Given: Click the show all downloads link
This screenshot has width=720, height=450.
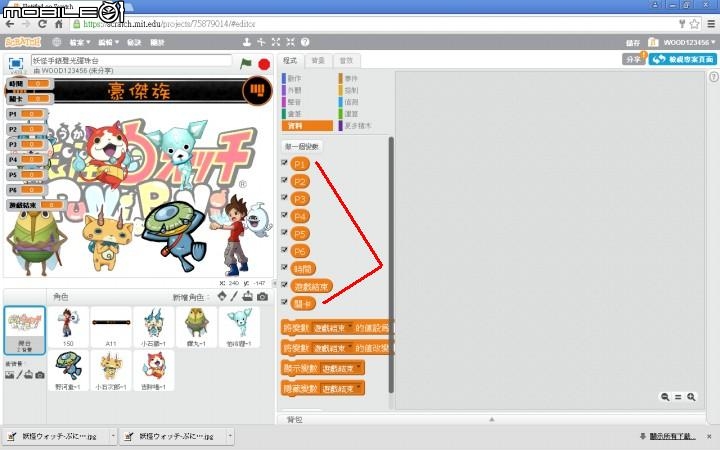Looking at the screenshot, I should coord(672,436).
